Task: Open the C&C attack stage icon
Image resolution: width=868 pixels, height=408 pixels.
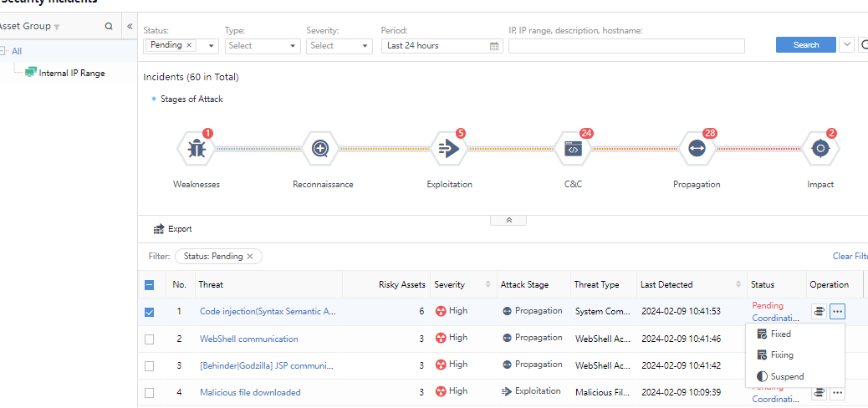Action: click(573, 149)
